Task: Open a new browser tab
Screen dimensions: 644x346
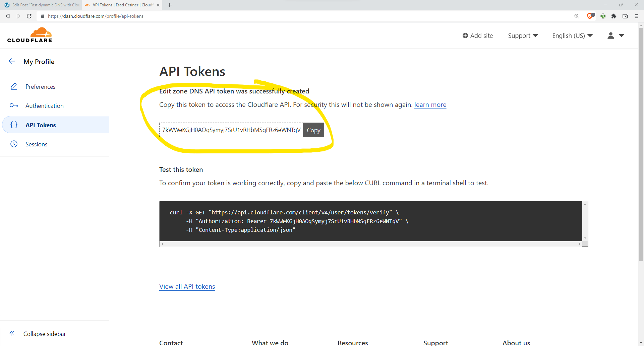Action: pos(170,5)
